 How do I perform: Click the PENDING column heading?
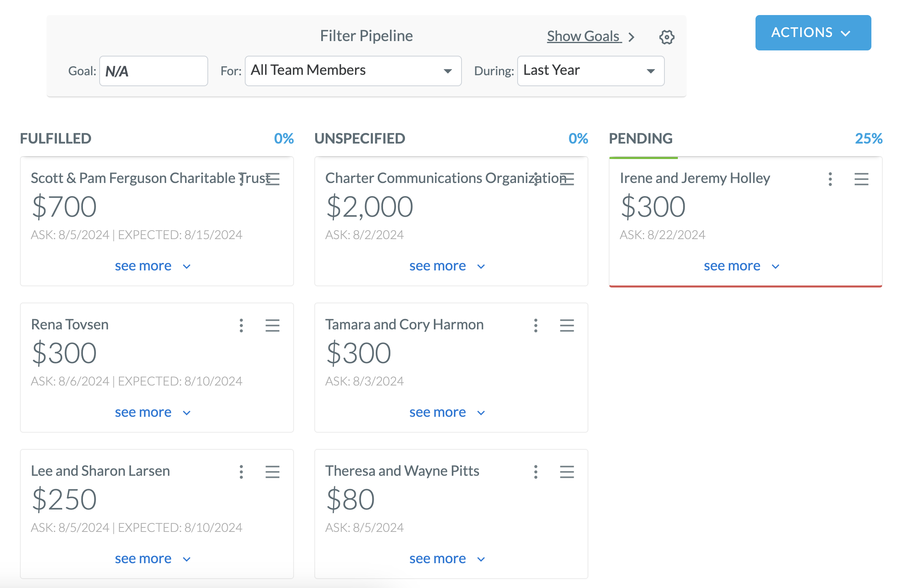[641, 138]
